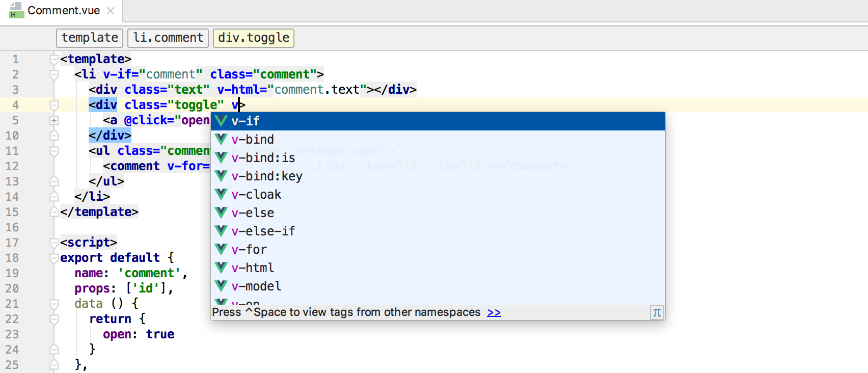
Task: Click the Vue icon beside v-model
Action: [221, 286]
